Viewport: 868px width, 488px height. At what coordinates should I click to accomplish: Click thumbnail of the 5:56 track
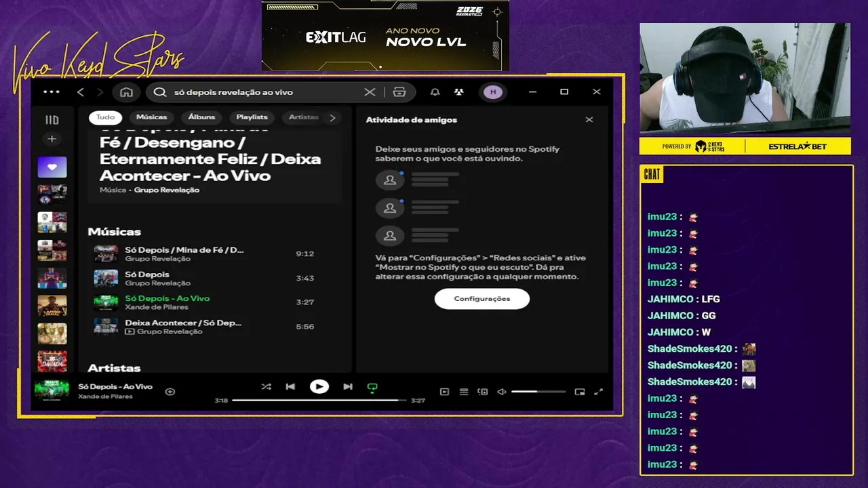point(106,327)
